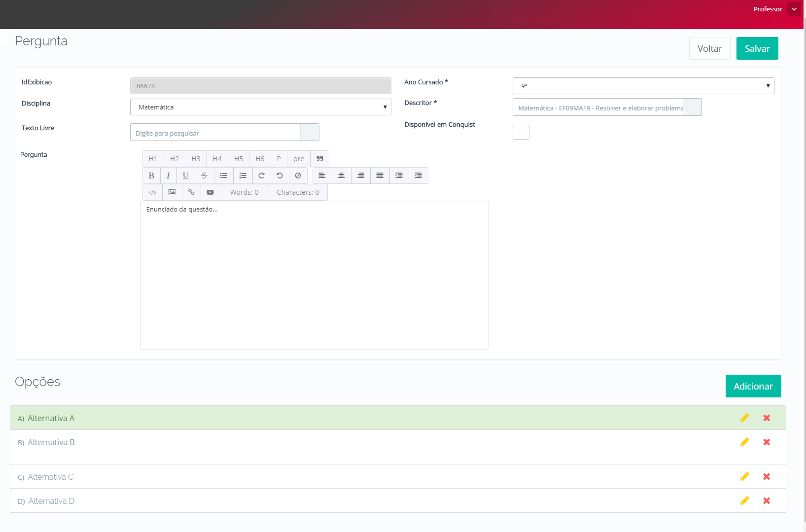This screenshot has height=532, width=806.
Task: Click the Voltar button
Action: click(709, 48)
